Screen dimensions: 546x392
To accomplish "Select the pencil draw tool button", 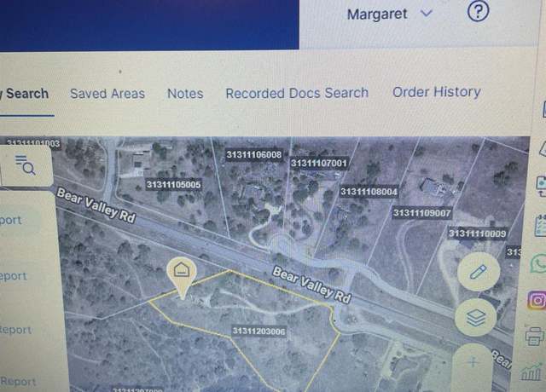I will [479, 271].
